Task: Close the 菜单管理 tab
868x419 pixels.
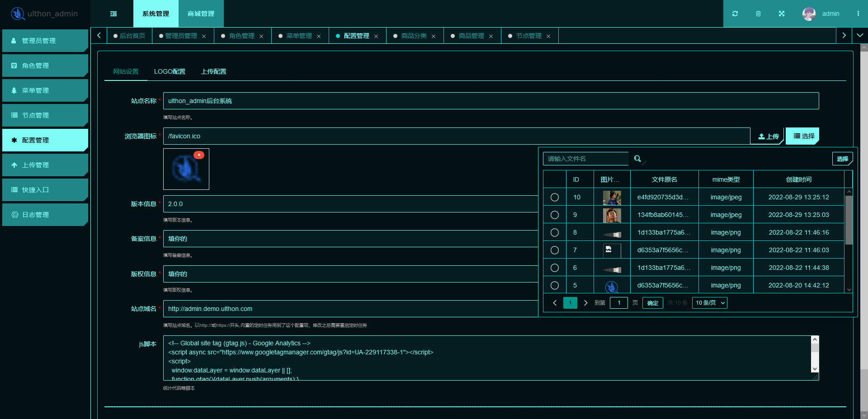Action: 319,36
